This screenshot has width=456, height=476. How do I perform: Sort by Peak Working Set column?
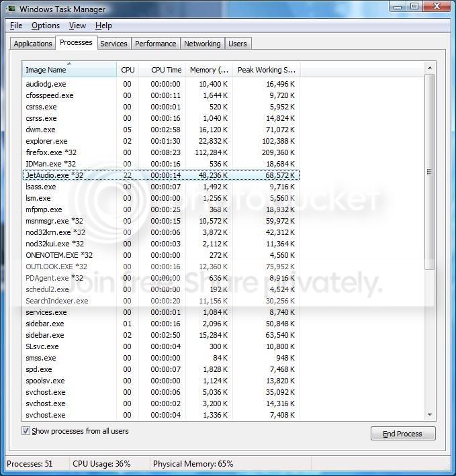click(266, 70)
